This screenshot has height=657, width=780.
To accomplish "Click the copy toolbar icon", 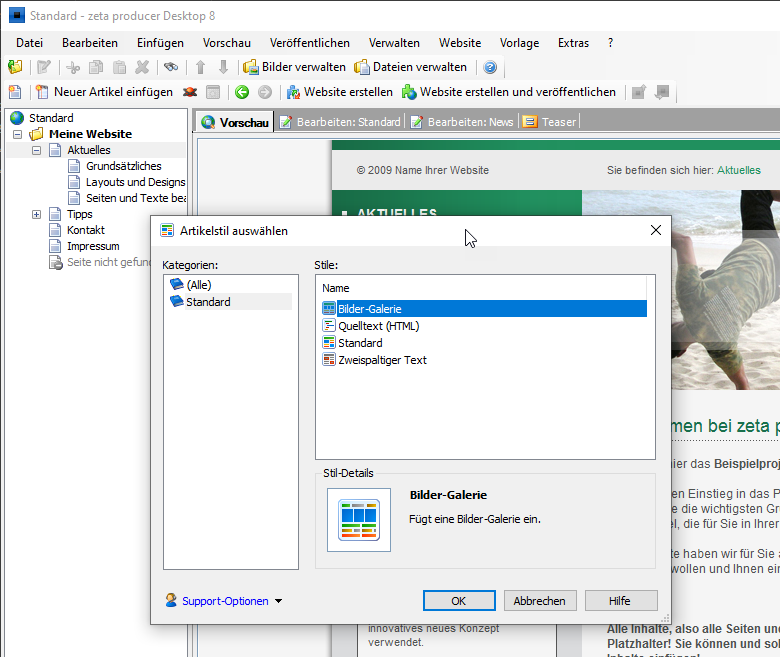I will click(x=96, y=67).
